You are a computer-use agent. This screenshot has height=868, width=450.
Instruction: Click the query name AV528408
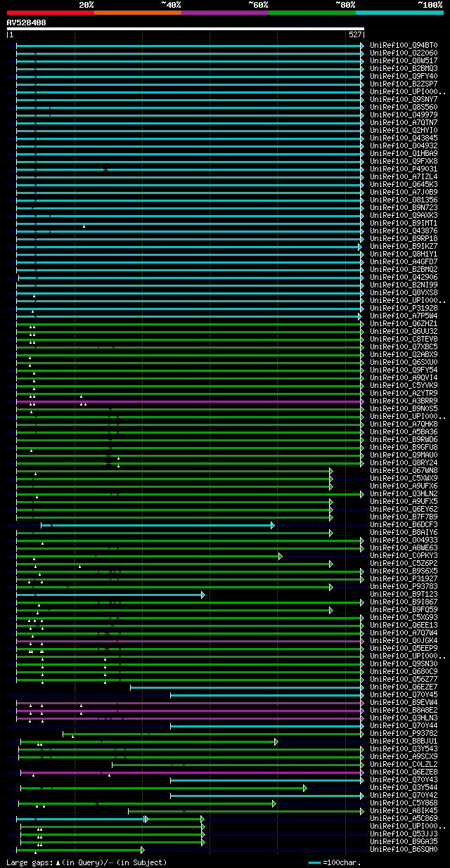tap(27, 22)
